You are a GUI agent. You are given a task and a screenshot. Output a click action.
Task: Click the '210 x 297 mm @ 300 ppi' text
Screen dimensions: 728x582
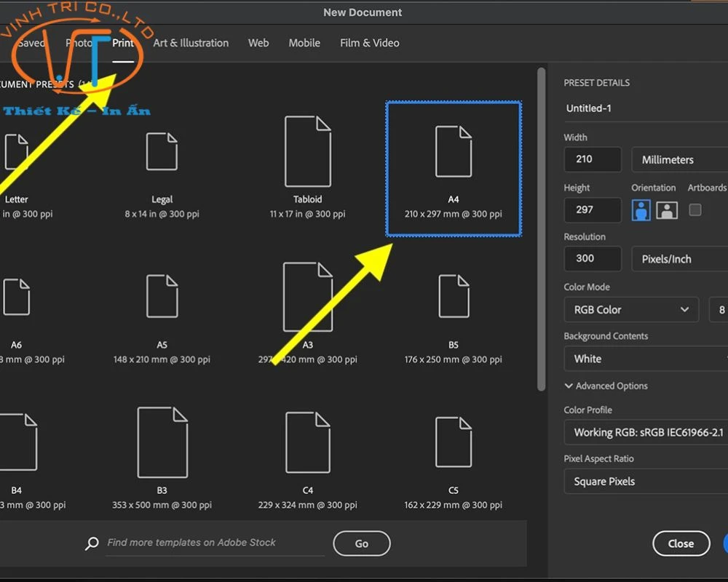(453, 214)
